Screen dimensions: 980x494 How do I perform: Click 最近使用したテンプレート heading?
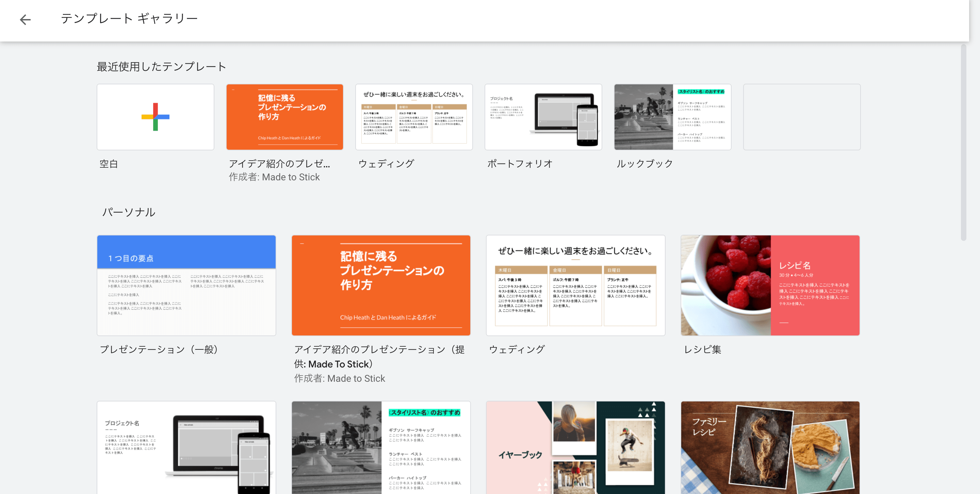[162, 67]
